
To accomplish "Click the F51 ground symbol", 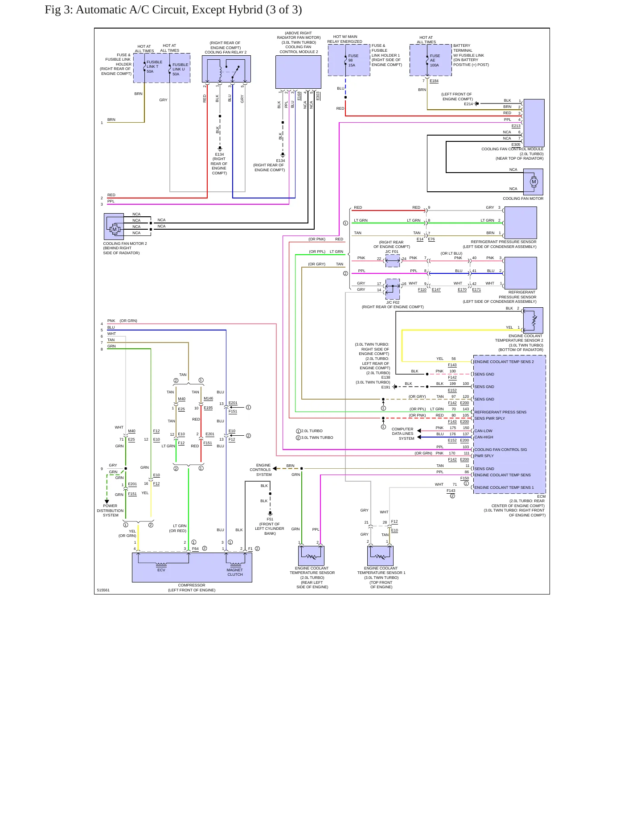I will (270, 514).
